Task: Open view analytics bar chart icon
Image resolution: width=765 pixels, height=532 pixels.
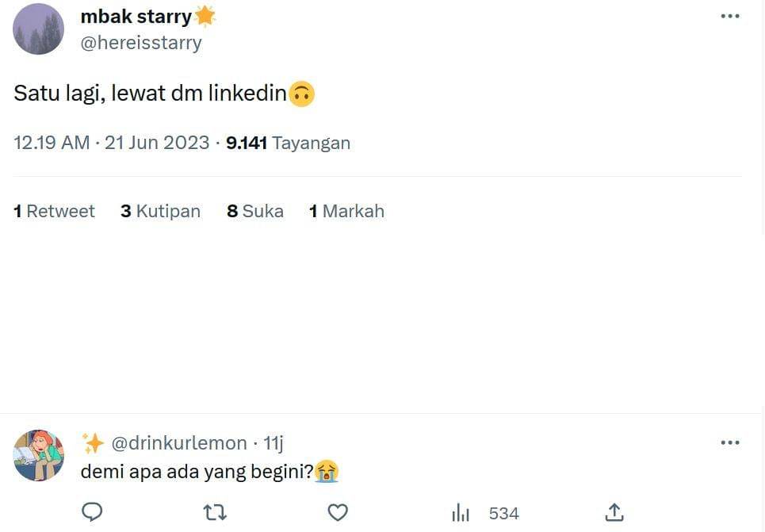Action: (461, 514)
